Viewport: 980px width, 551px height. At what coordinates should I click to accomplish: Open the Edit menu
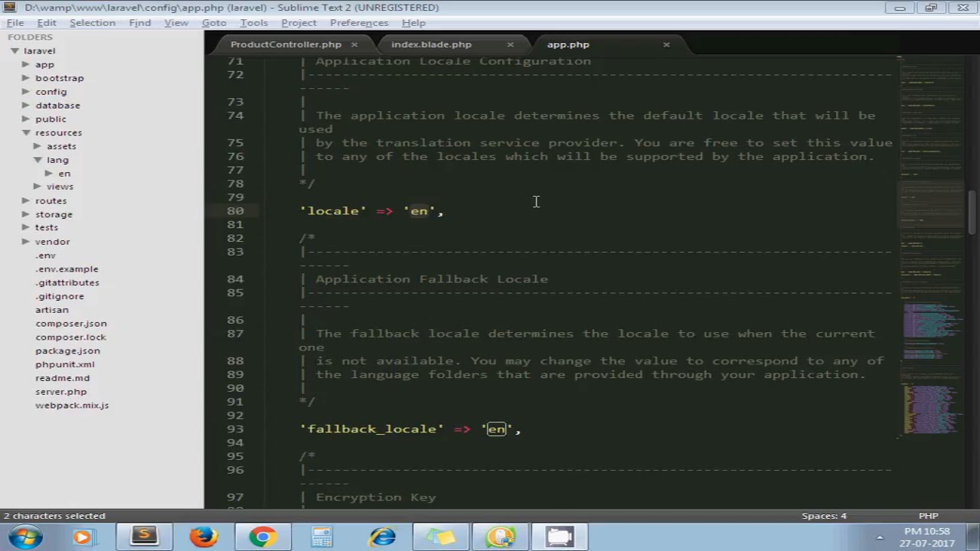(47, 23)
